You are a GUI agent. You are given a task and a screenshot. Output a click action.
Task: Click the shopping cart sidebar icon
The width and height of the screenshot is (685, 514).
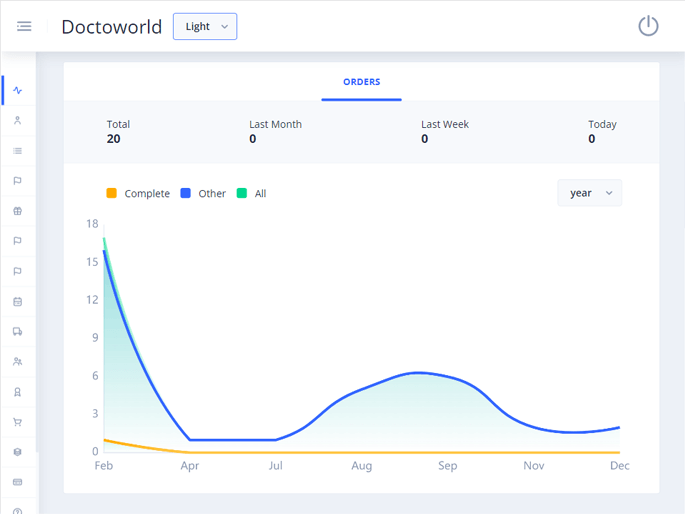pyautogui.click(x=18, y=422)
